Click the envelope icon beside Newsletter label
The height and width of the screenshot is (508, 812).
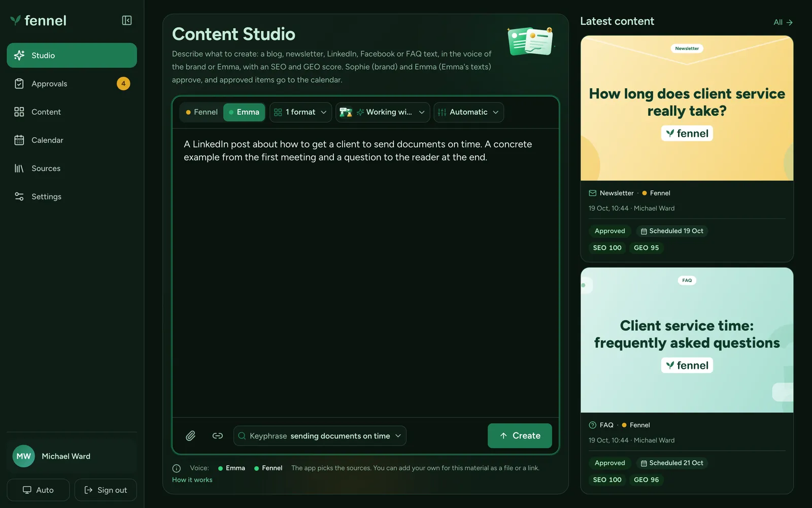tap(592, 193)
